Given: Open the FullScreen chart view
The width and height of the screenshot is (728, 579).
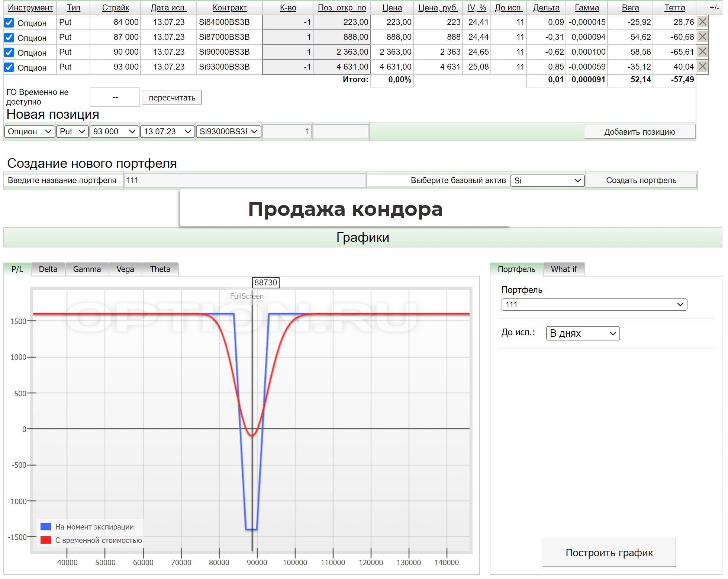Looking at the screenshot, I should tap(247, 296).
